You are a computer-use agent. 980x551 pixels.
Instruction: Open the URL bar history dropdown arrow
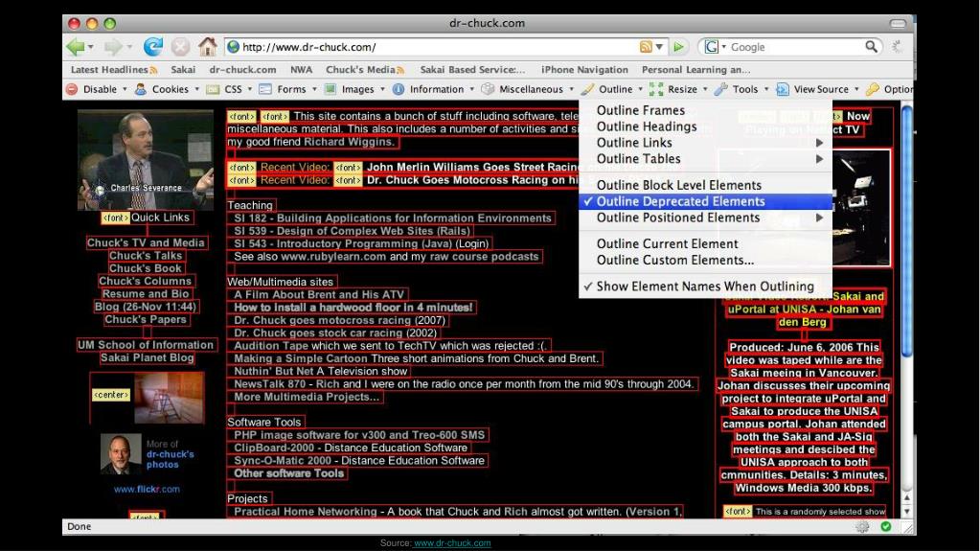point(659,47)
